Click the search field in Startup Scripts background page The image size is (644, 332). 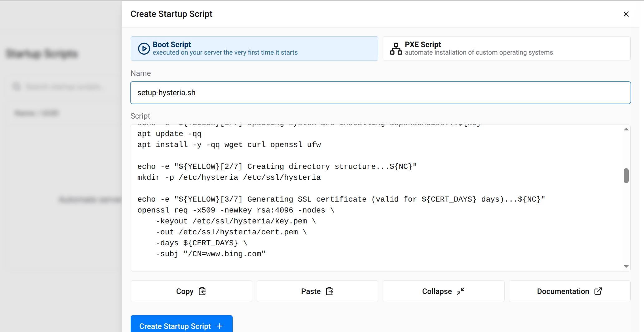[x=64, y=86]
